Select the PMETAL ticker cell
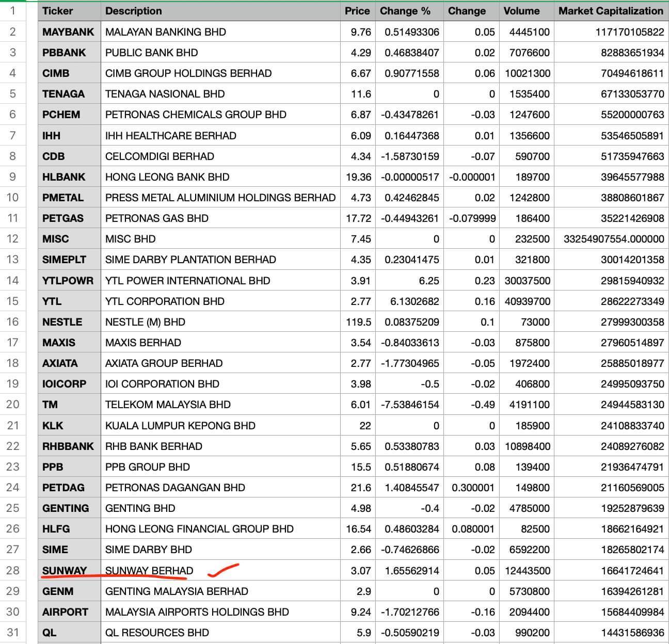 tap(69, 198)
